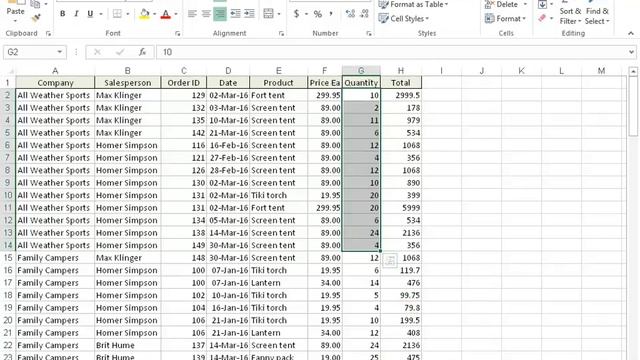Toggle align right button
640x360 pixels.
[220, 14]
